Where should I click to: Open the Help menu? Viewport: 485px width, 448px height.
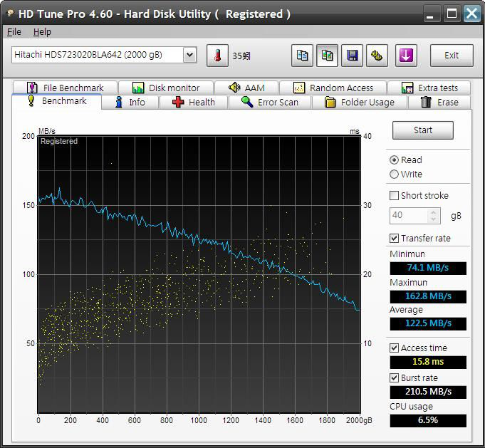pos(42,32)
